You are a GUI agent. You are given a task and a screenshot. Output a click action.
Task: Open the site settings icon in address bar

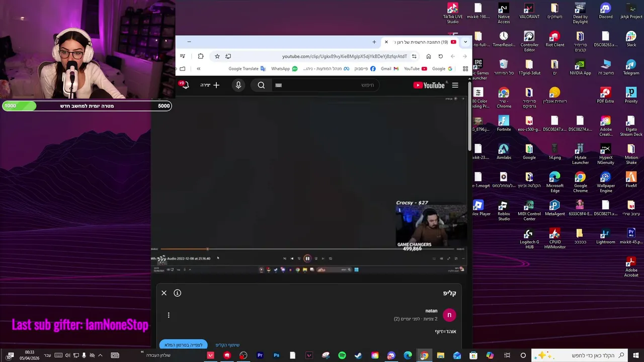point(414,56)
